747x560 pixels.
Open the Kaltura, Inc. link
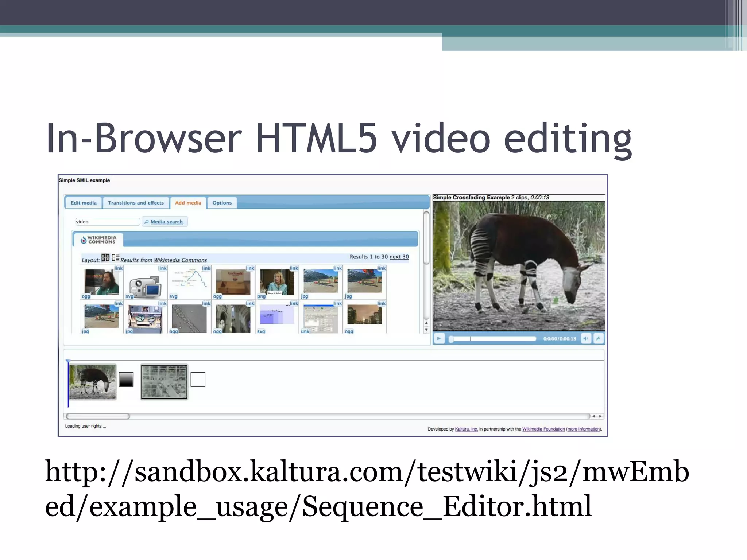(466, 429)
